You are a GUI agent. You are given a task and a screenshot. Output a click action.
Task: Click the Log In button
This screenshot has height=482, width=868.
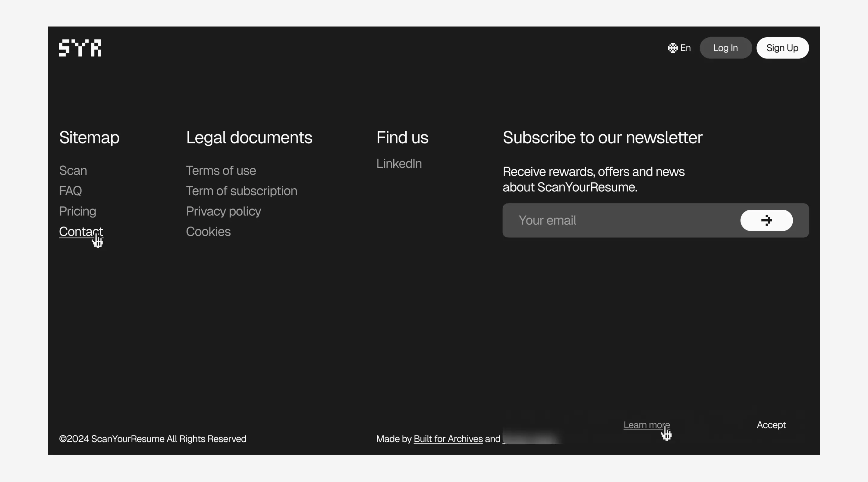pyautogui.click(x=725, y=48)
